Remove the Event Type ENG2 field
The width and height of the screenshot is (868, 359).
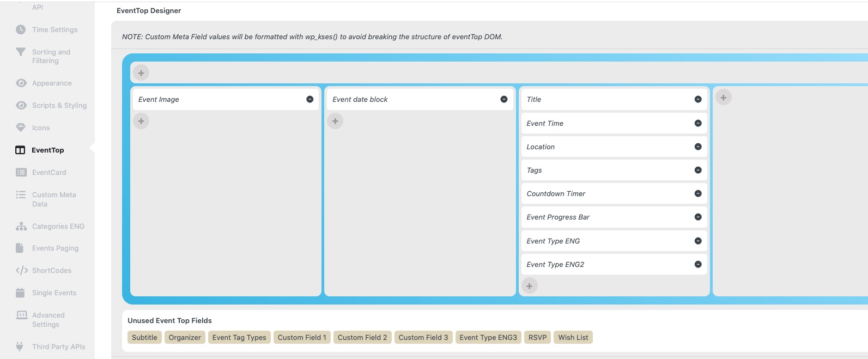698,264
